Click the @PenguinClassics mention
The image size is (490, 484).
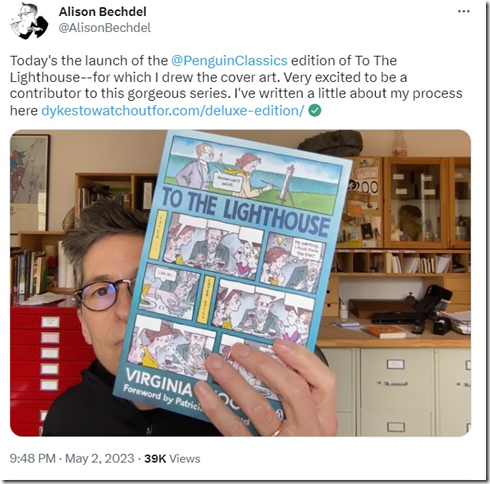click(x=229, y=61)
